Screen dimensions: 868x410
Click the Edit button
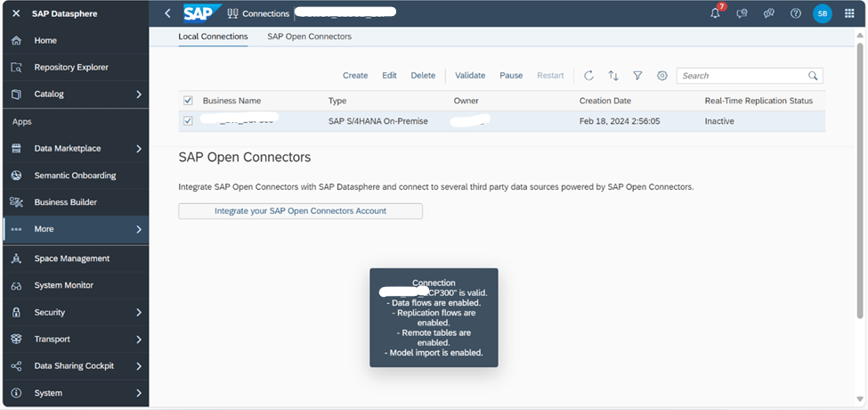click(389, 76)
